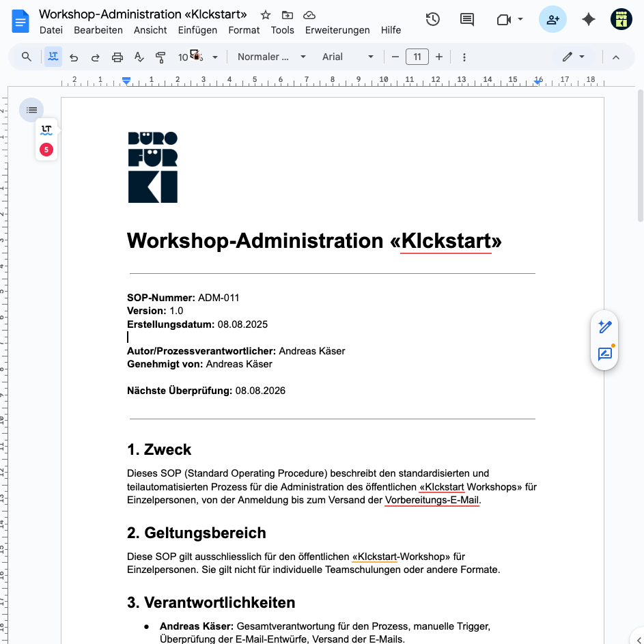This screenshot has width=644, height=644.
Task: Click the 'Erstellungsdatum: 08.08.2025' line
Action: click(x=197, y=324)
